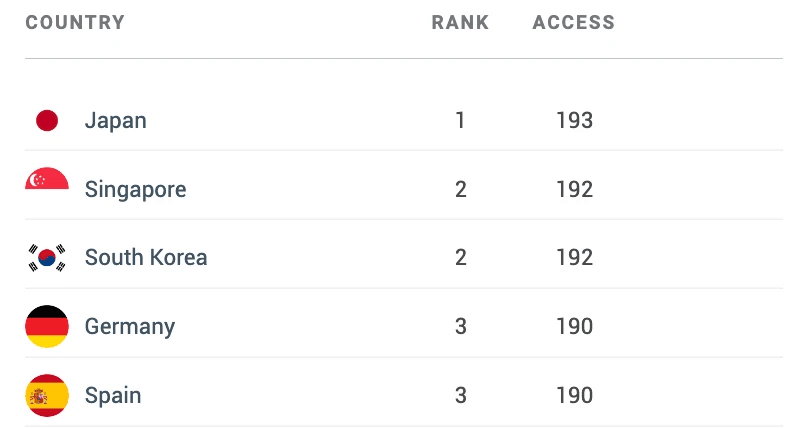806x428 pixels.
Task: Click Spain's access score 190
Action: 574,395
